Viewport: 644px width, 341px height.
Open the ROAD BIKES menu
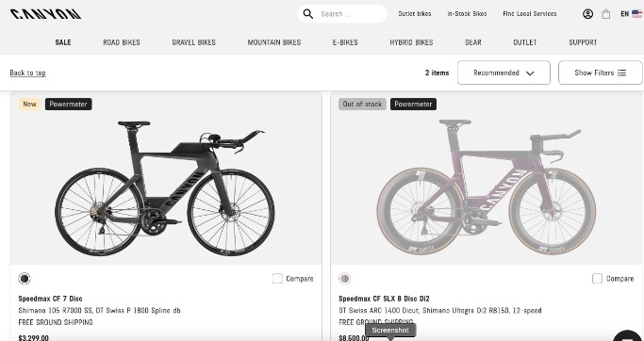click(x=121, y=42)
